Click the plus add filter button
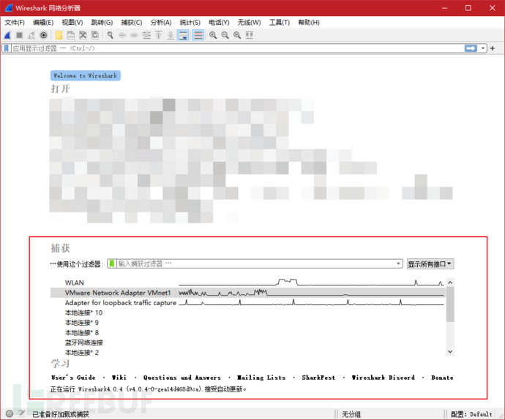505x420 pixels. point(493,48)
